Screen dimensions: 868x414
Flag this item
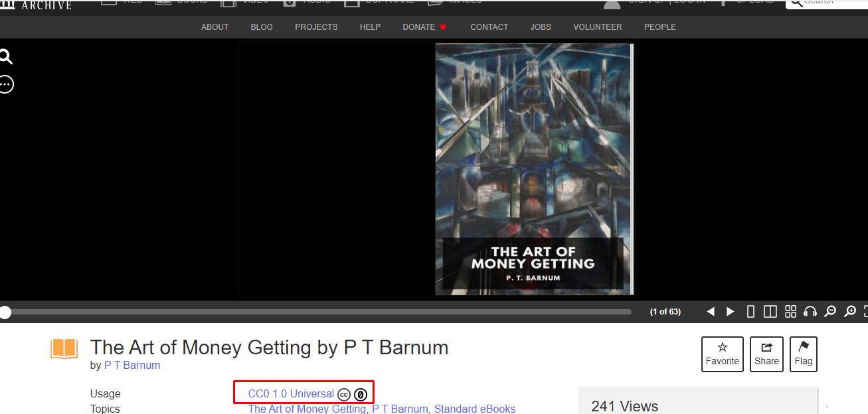[x=803, y=354]
